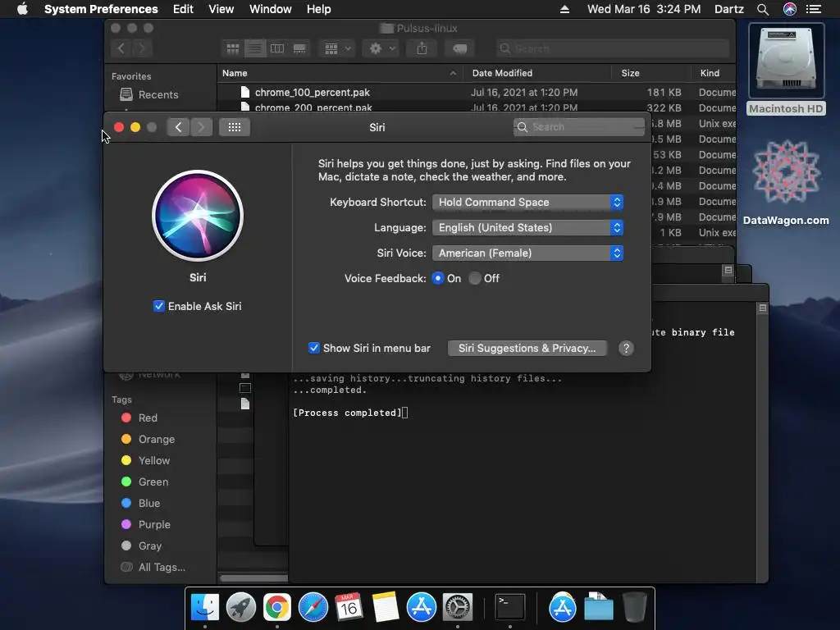Open Macintosh HD desktop drive
The height and width of the screenshot is (630, 840).
click(786, 70)
